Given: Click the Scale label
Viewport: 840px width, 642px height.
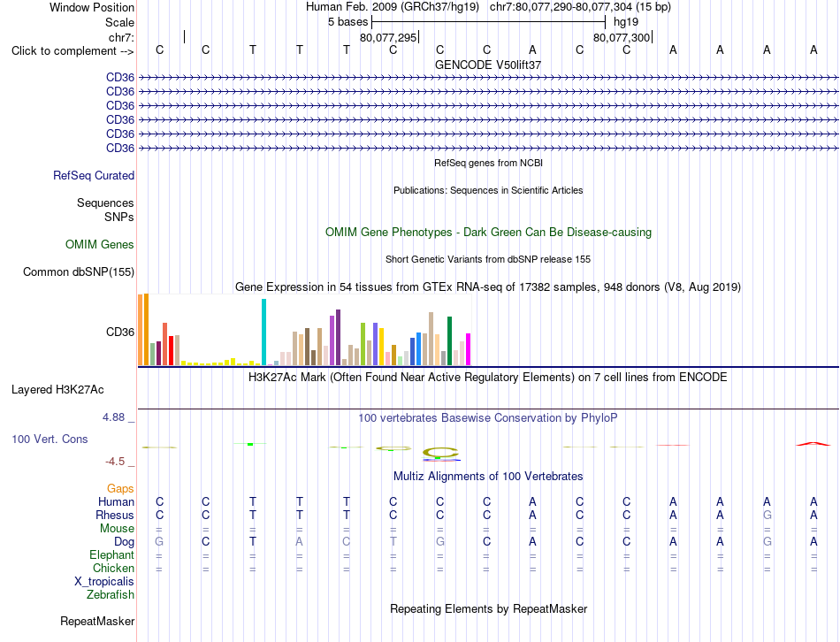Looking at the screenshot, I should tap(120, 22).
